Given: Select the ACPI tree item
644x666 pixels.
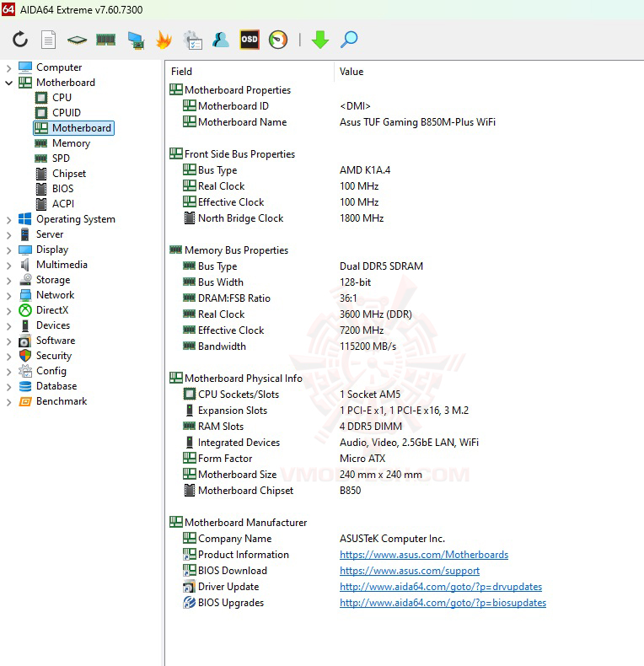Looking at the screenshot, I should [63, 204].
